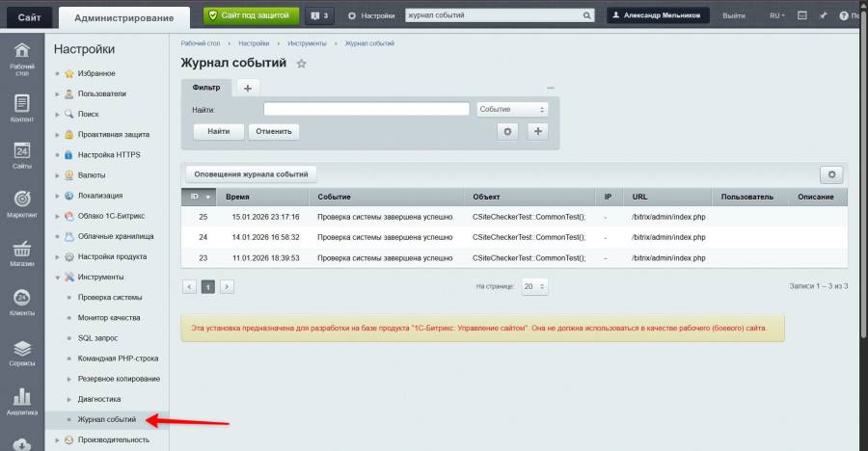Open records per page dropdown

(x=534, y=287)
